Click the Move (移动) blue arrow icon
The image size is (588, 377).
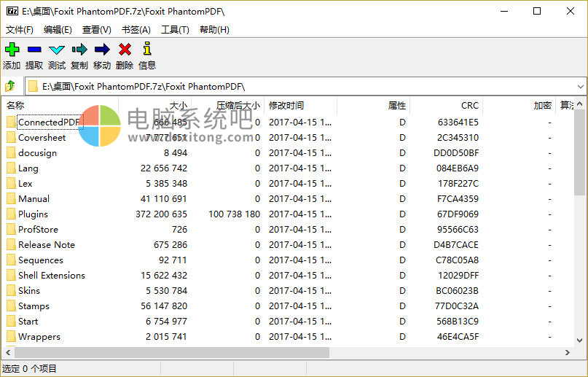(x=102, y=49)
